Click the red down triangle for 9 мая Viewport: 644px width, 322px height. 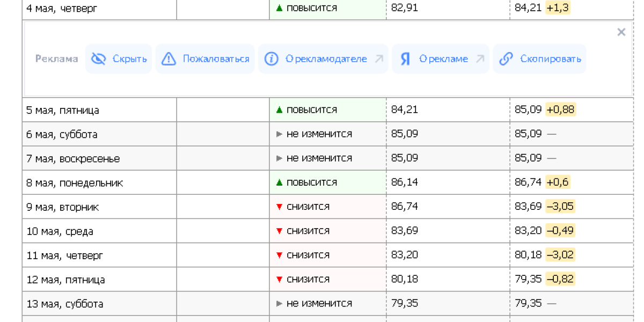point(279,207)
